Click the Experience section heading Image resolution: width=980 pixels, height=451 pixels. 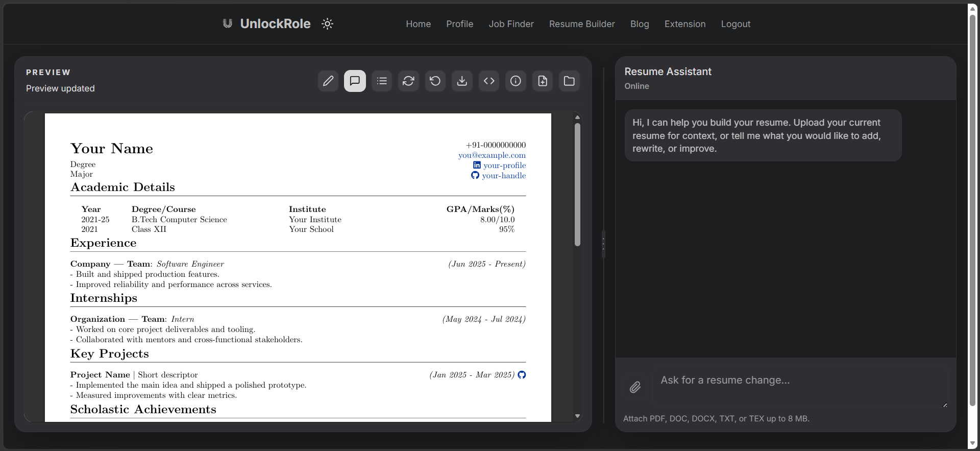coord(103,243)
